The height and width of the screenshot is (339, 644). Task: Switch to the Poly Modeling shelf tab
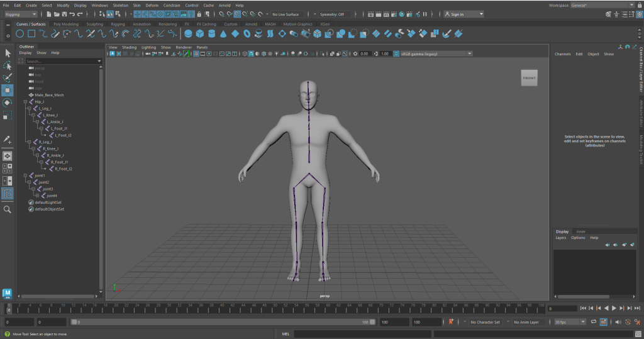66,24
